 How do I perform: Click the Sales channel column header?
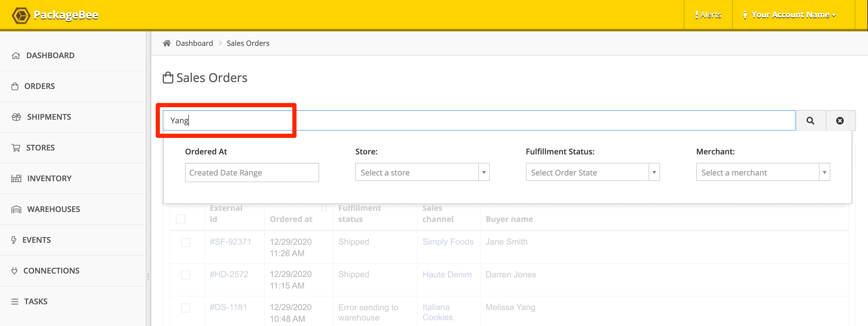point(438,214)
